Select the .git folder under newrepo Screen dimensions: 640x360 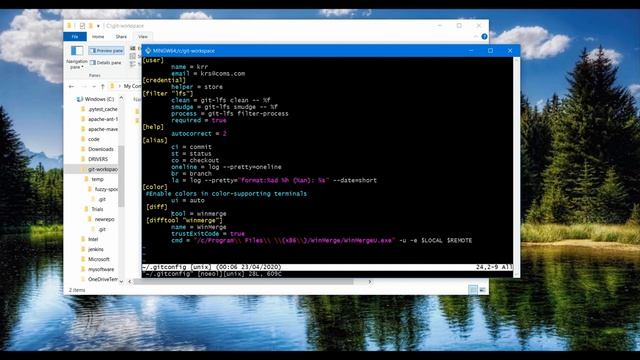(99, 229)
